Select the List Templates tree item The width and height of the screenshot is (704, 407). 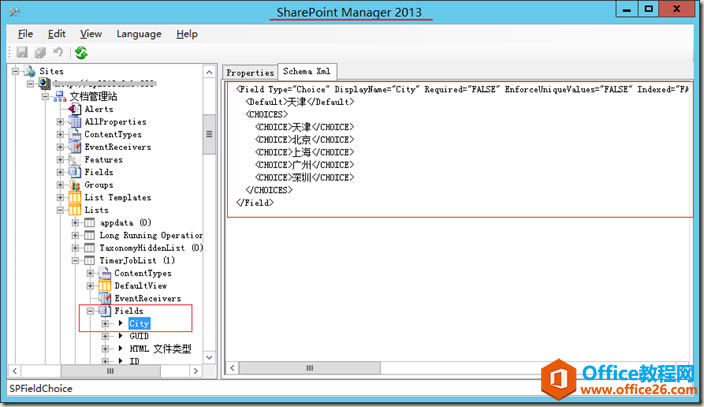118,197
